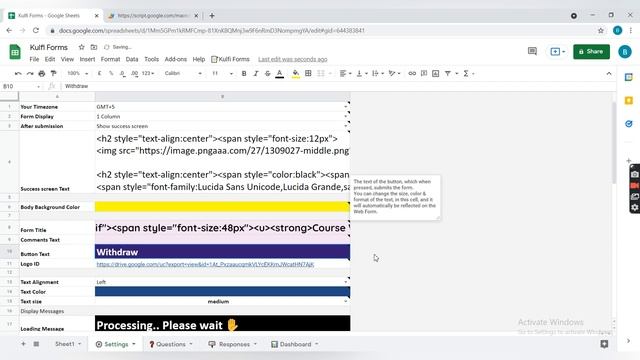Increase decimal places
This screenshot has width=640, height=360.
tap(135, 73)
